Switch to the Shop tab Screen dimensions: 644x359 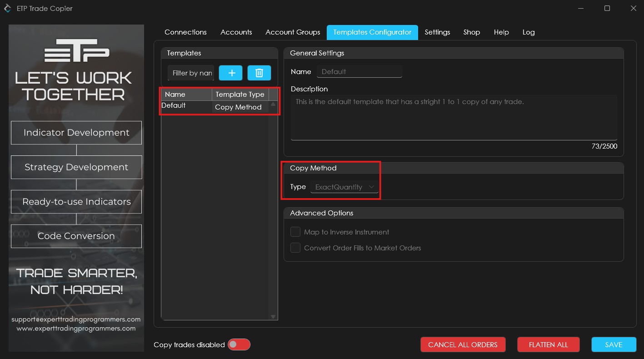click(x=472, y=32)
